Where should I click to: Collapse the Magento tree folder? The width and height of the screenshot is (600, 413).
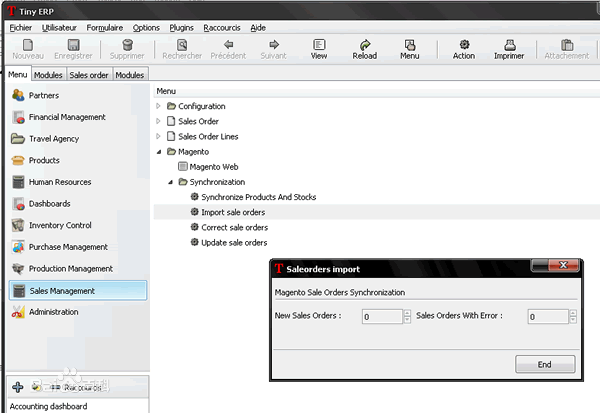click(158, 151)
